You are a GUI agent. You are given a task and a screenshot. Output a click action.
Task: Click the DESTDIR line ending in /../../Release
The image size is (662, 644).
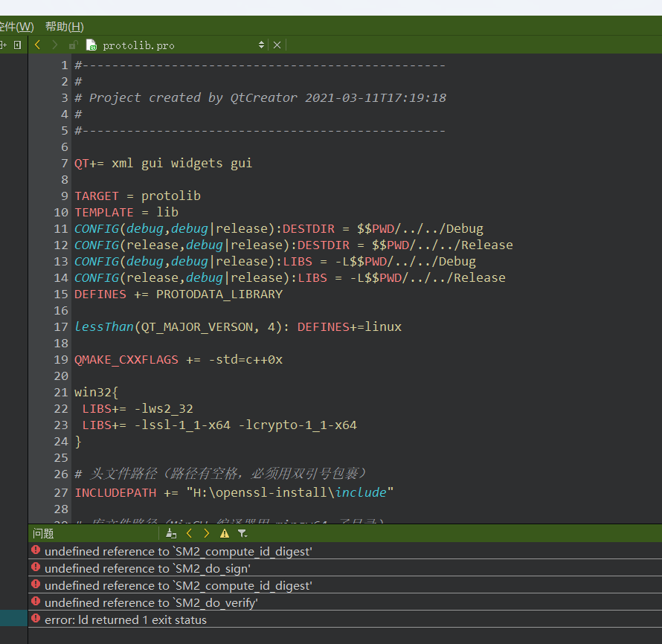coord(293,245)
